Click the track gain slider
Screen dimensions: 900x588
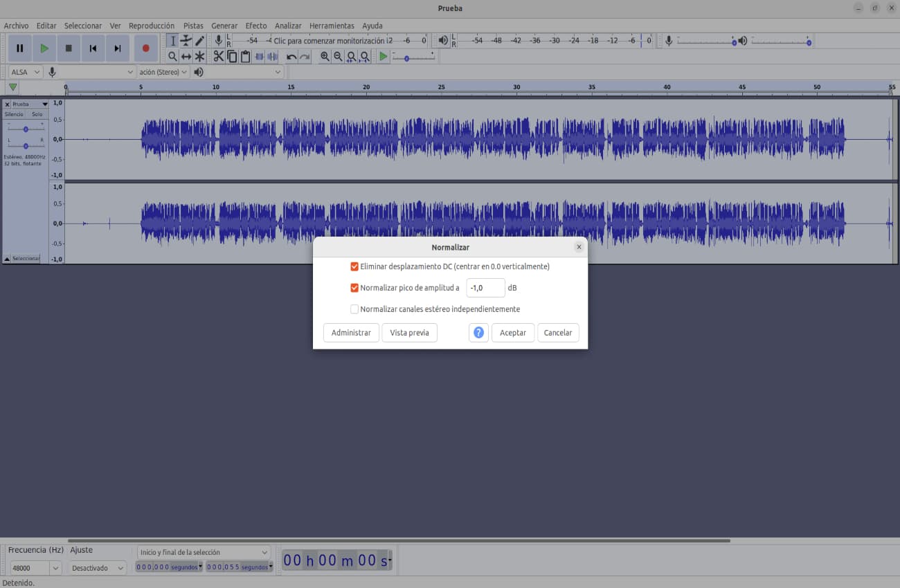click(x=26, y=128)
